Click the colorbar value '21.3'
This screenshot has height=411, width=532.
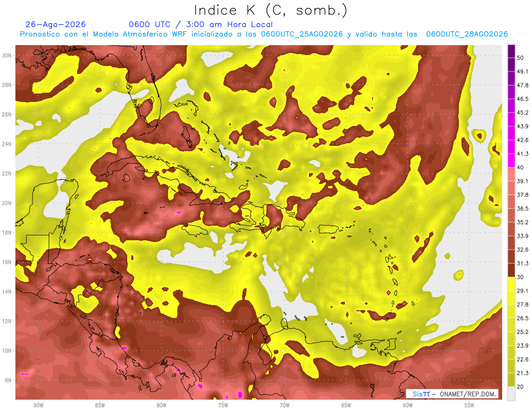click(x=522, y=373)
